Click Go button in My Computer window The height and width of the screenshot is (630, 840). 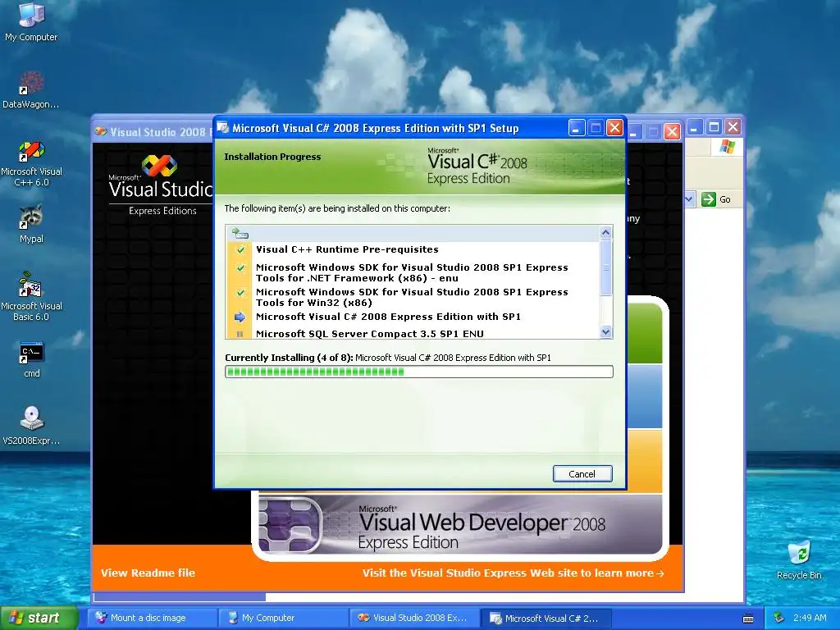pos(716,199)
